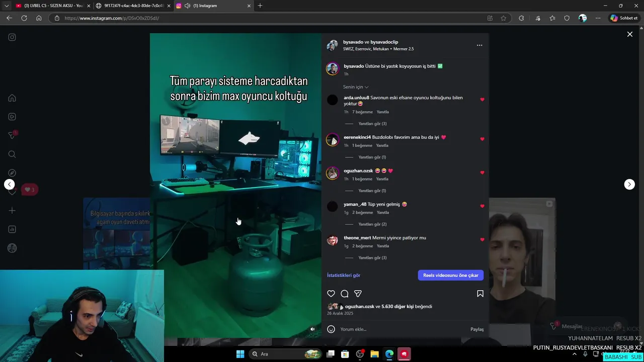The height and width of the screenshot is (362, 644).
Task: Reply to arda.unluu8's comment via Yanıtla
Action: coord(383,112)
